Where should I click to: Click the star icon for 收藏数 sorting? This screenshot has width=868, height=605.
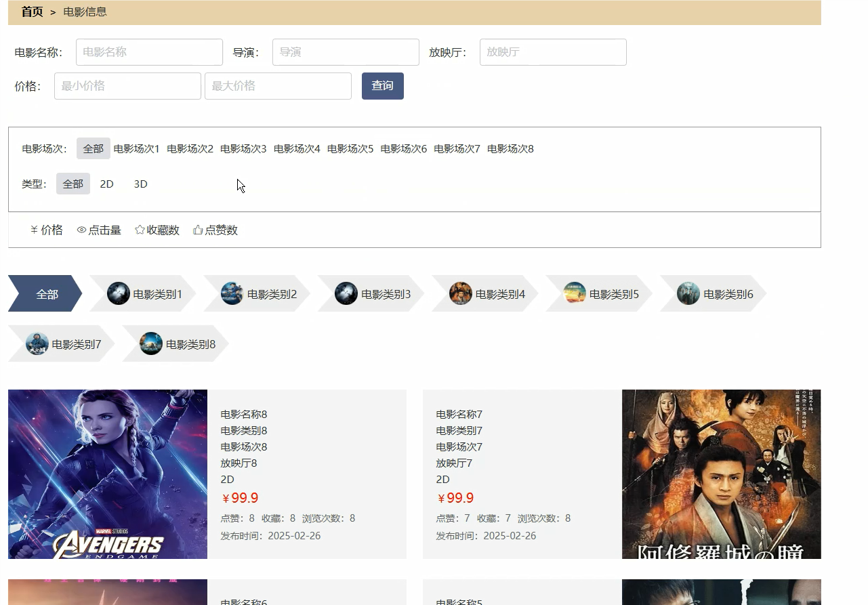[x=139, y=229]
